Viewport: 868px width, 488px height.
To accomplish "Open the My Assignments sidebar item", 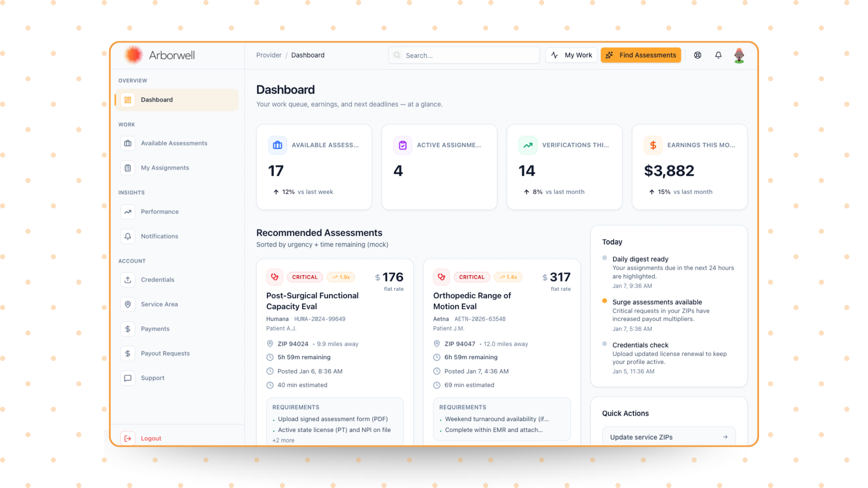I will point(165,168).
